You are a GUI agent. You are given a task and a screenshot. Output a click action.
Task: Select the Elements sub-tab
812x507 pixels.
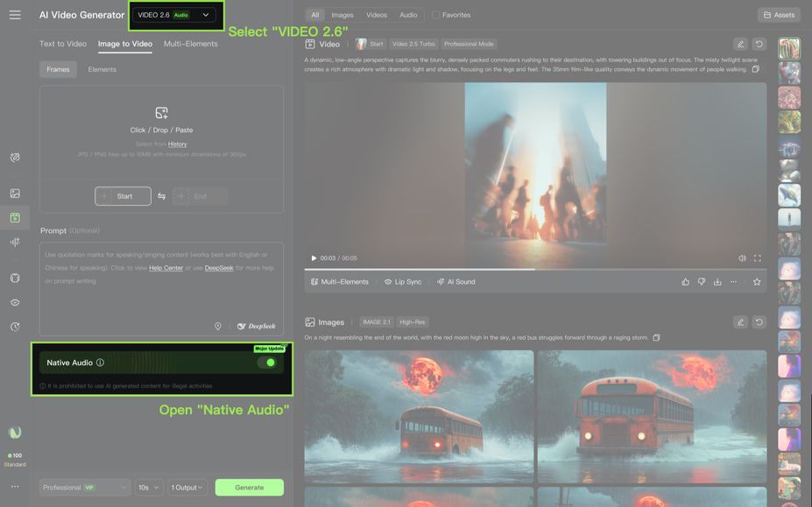(x=102, y=69)
